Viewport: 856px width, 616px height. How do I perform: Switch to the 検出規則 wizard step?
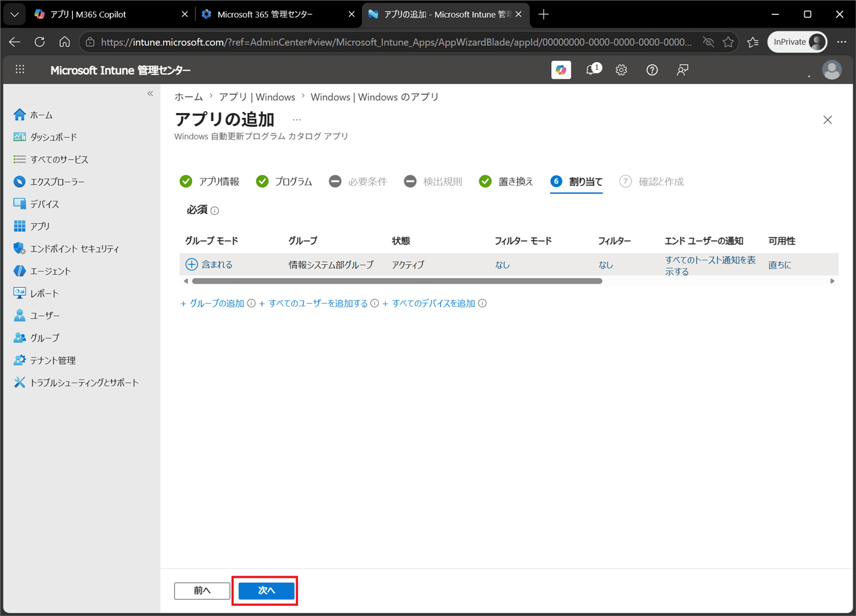click(x=433, y=181)
